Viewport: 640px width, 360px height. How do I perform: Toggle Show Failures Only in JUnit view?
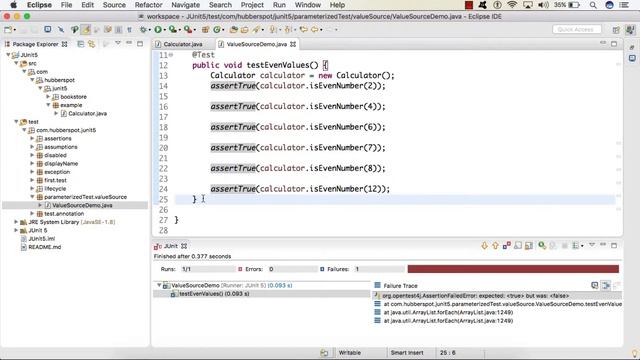507,246
